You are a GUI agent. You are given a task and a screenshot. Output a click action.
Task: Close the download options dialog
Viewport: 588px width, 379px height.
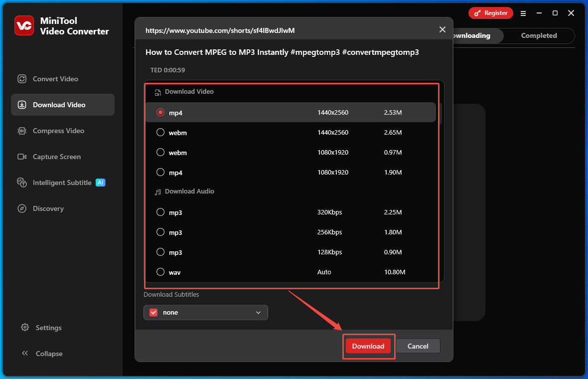coord(442,29)
